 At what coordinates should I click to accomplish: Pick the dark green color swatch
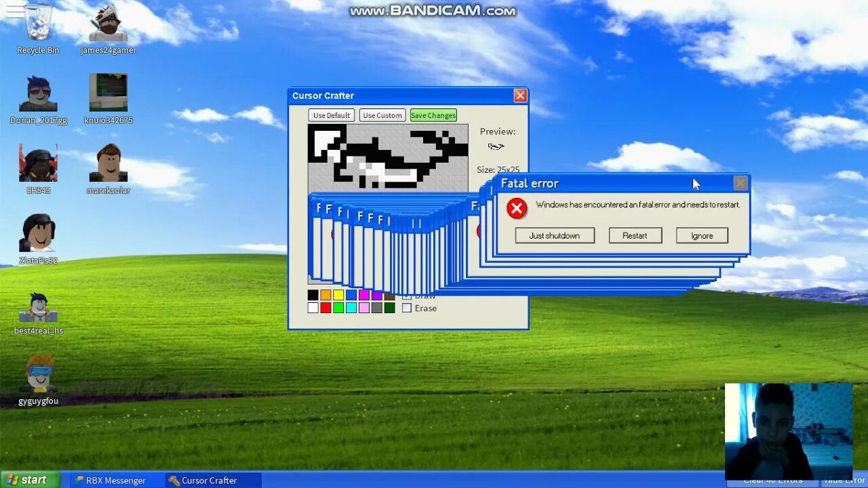point(389,308)
